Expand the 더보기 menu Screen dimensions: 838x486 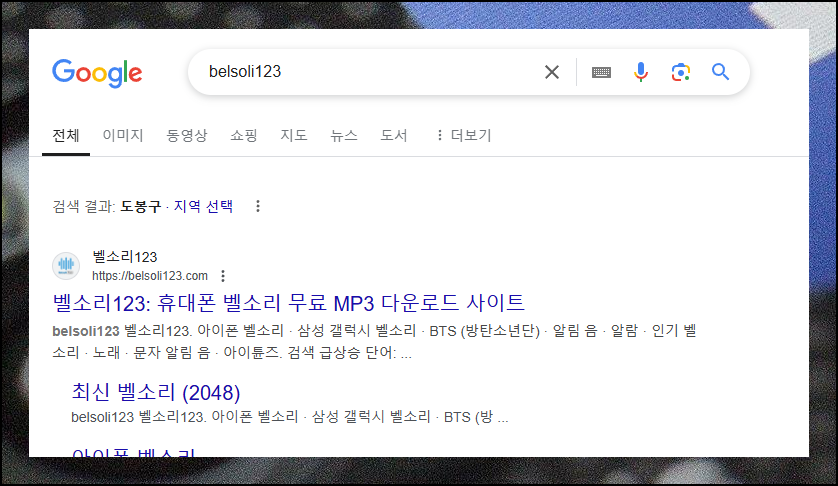tap(464, 136)
